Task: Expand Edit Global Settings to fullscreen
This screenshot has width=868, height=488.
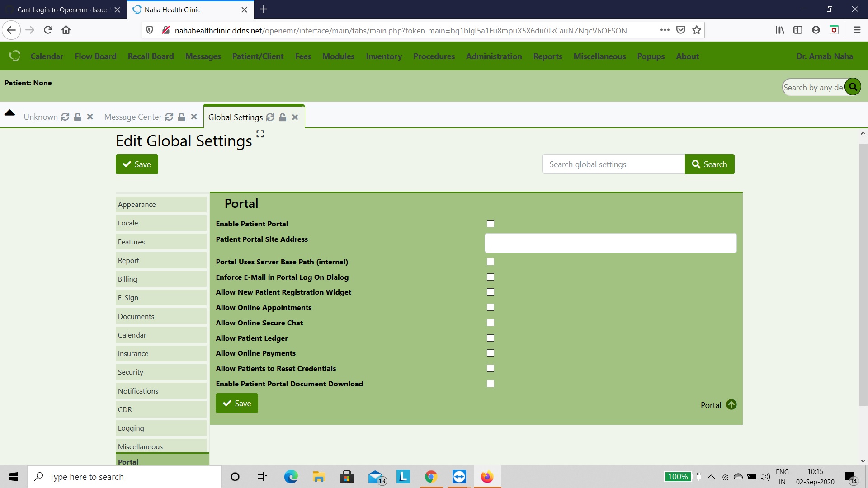Action: point(259,134)
